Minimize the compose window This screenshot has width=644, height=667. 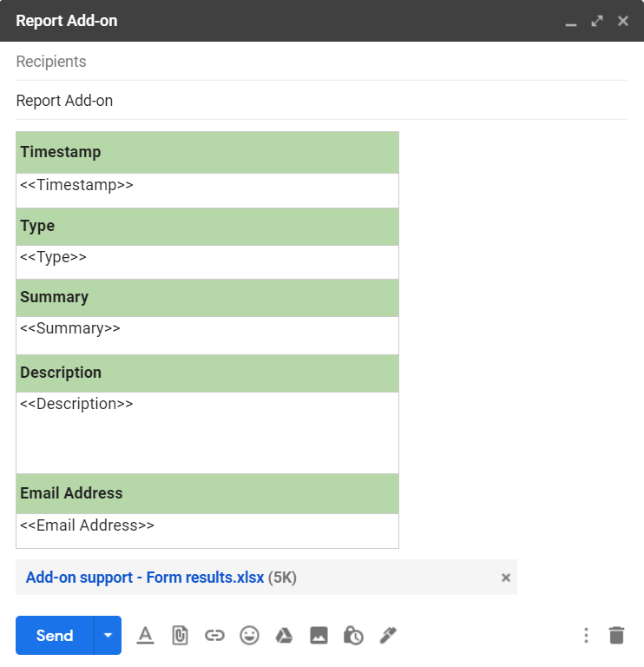(x=570, y=21)
